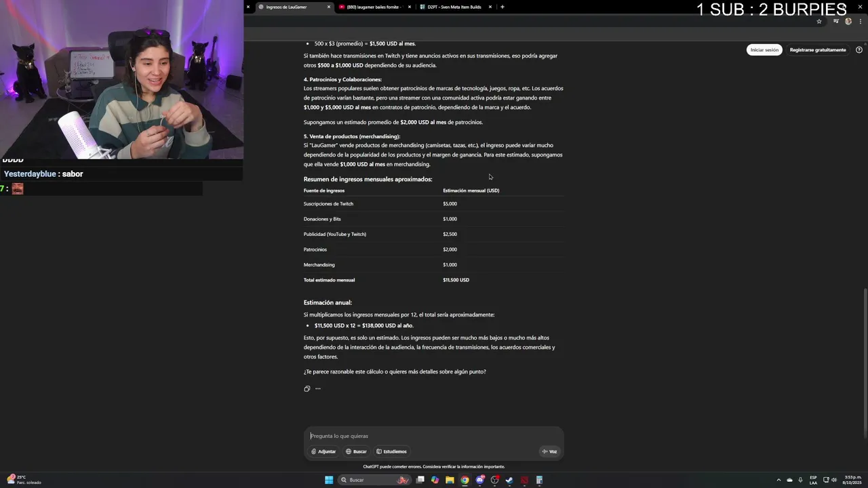Open Calculator from the taskbar
Viewport: 868px width, 488px height.
point(539,480)
